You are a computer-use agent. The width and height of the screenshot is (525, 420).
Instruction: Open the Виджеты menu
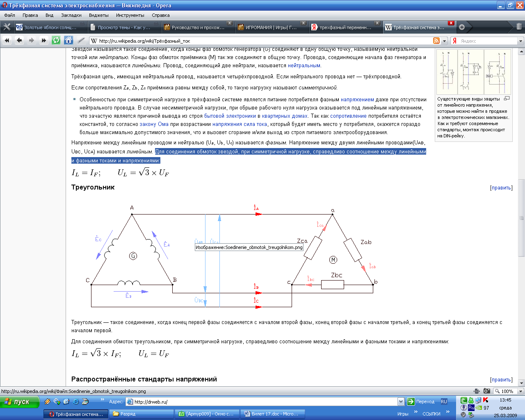point(99,15)
